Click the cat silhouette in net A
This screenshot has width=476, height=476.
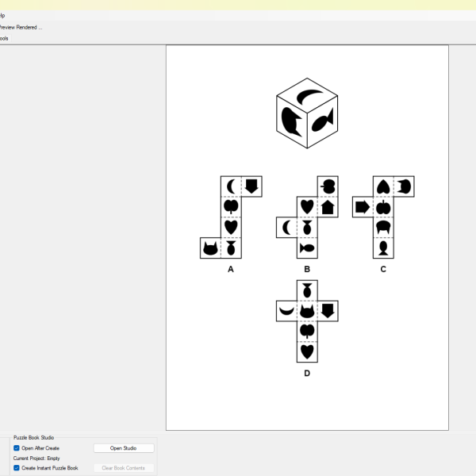(x=210, y=248)
